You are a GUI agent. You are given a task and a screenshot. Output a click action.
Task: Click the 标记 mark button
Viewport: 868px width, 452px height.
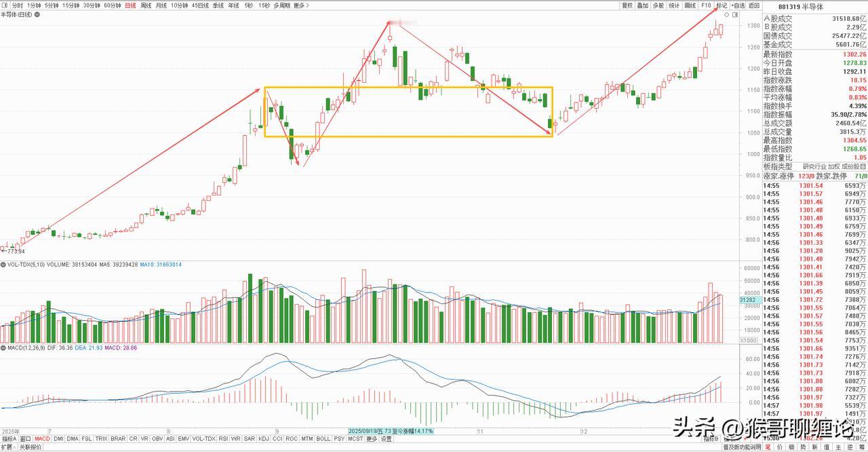[x=722, y=5]
